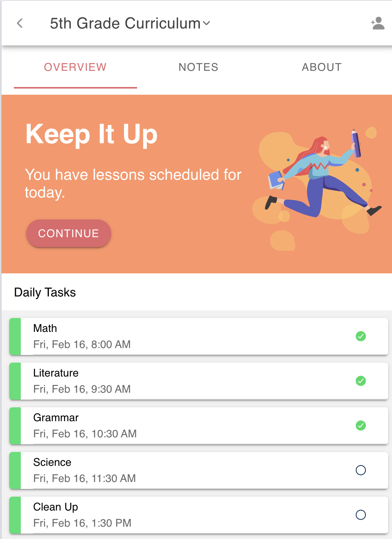Image resolution: width=392 pixels, height=539 pixels.
Task: Uncheck the Math task checkmark
Action: coord(361,336)
